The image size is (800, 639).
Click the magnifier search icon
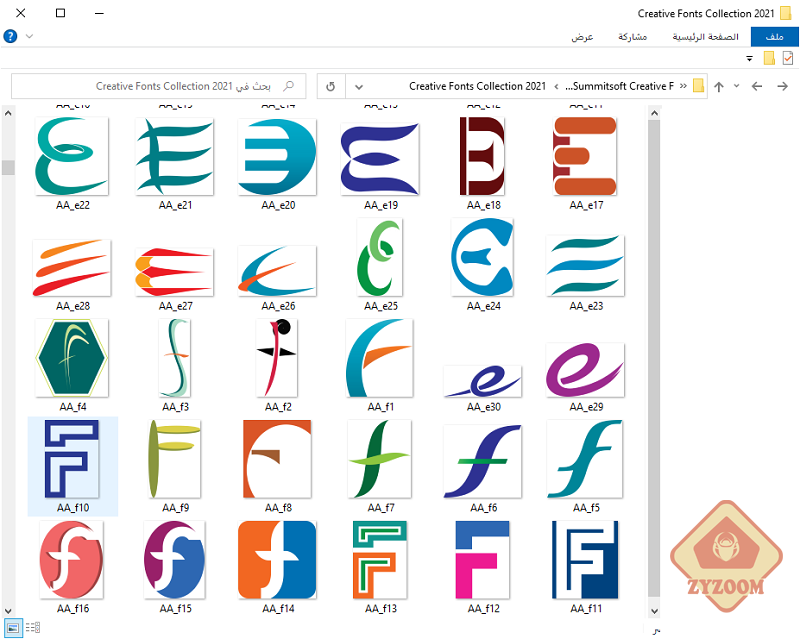pos(288,86)
